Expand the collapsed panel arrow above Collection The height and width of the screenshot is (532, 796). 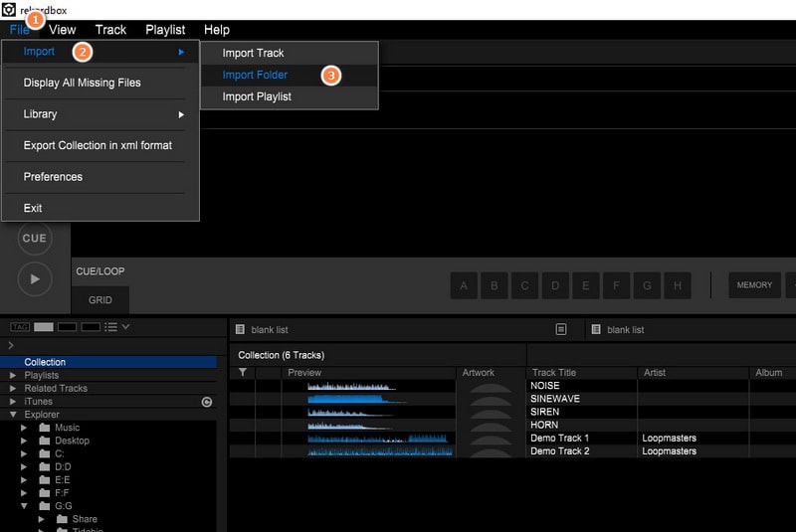tap(11, 345)
